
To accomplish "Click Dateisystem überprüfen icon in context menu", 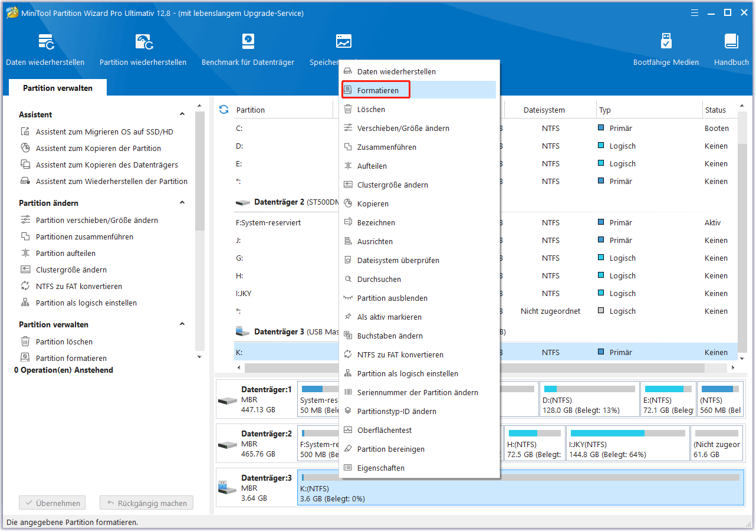I will (348, 260).
